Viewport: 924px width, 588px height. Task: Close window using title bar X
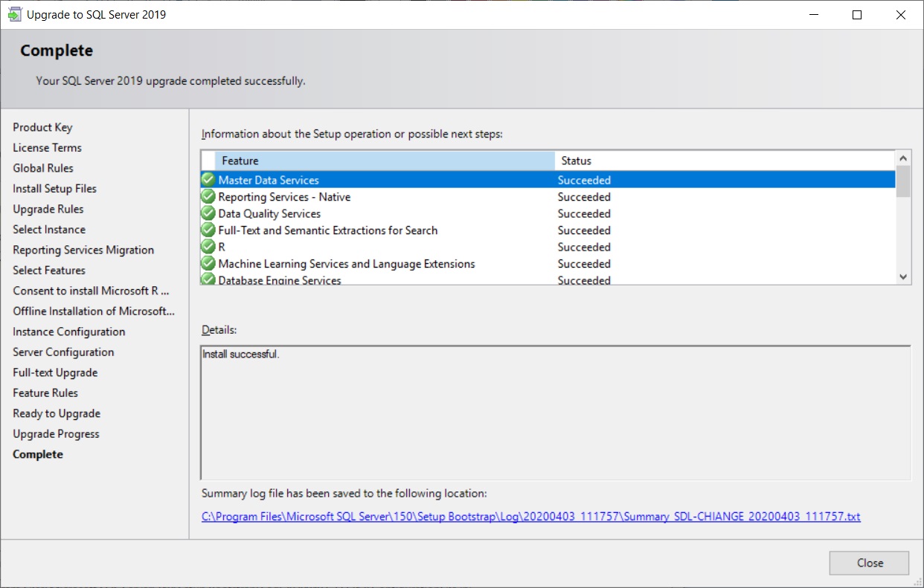(901, 15)
